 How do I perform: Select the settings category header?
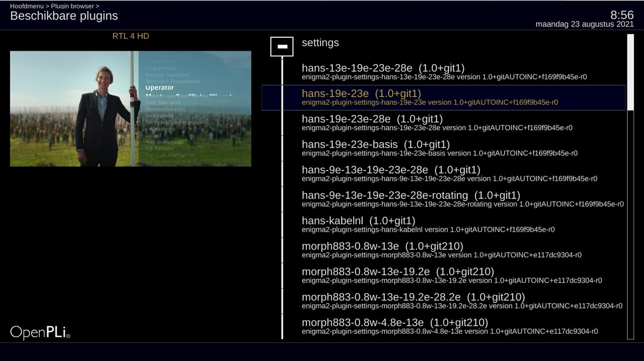pyautogui.click(x=320, y=43)
